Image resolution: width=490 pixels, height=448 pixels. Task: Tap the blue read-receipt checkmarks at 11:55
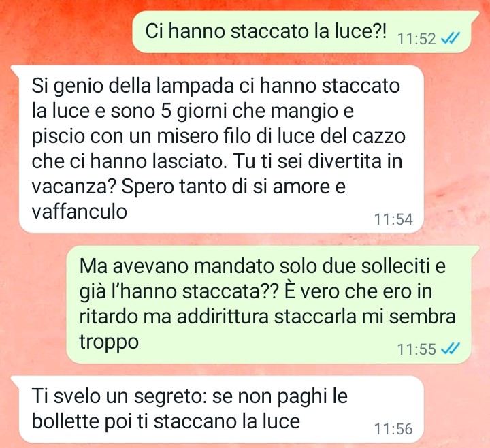(450, 349)
